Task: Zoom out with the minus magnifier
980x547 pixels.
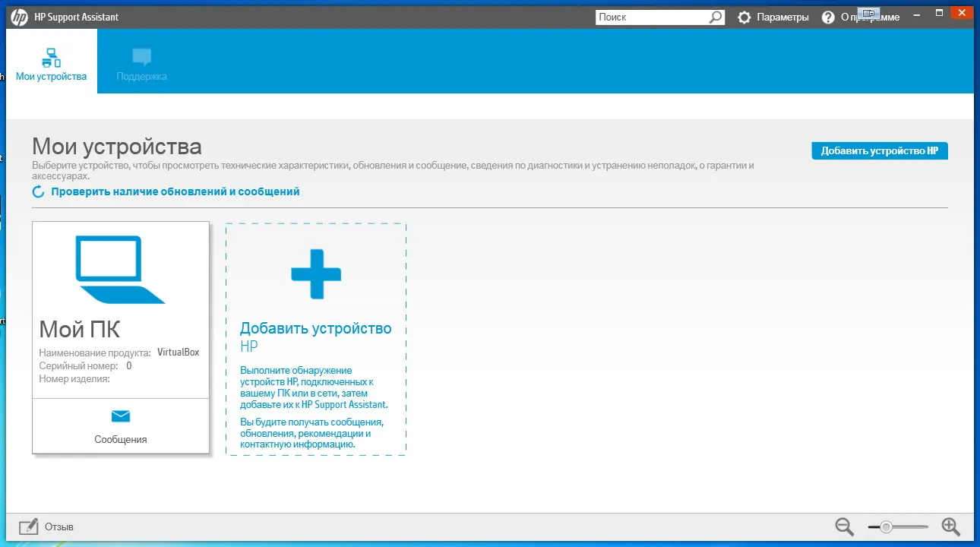Action: 845,526
